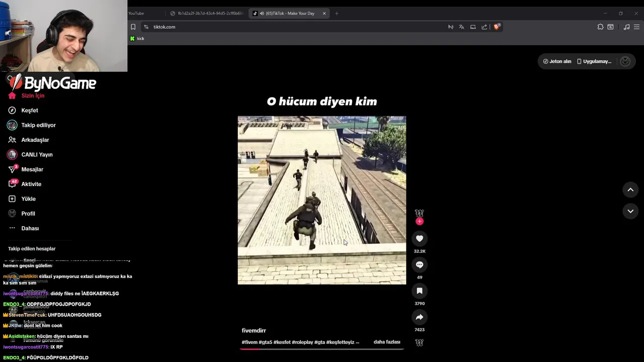Image resolution: width=644 pixels, height=362 pixels.
Task: Open fivemdirr creator profile link
Action: pyautogui.click(x=254, y=330)
